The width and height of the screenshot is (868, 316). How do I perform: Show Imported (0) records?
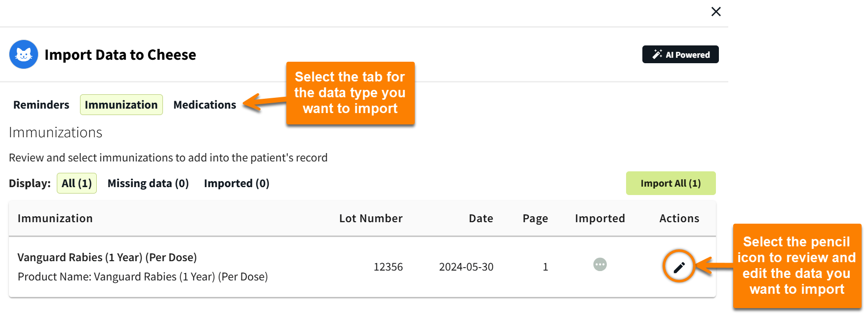pyautogui.click(x=237, y=183)
